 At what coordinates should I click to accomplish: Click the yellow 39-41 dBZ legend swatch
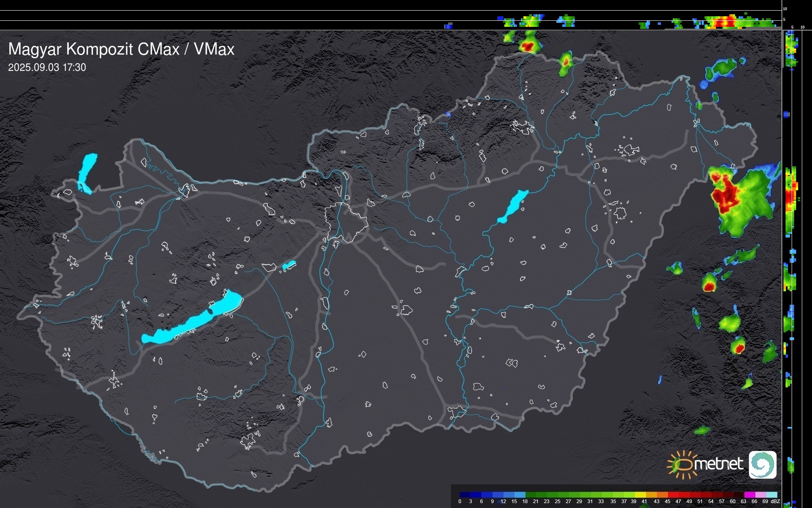point(640,495)
